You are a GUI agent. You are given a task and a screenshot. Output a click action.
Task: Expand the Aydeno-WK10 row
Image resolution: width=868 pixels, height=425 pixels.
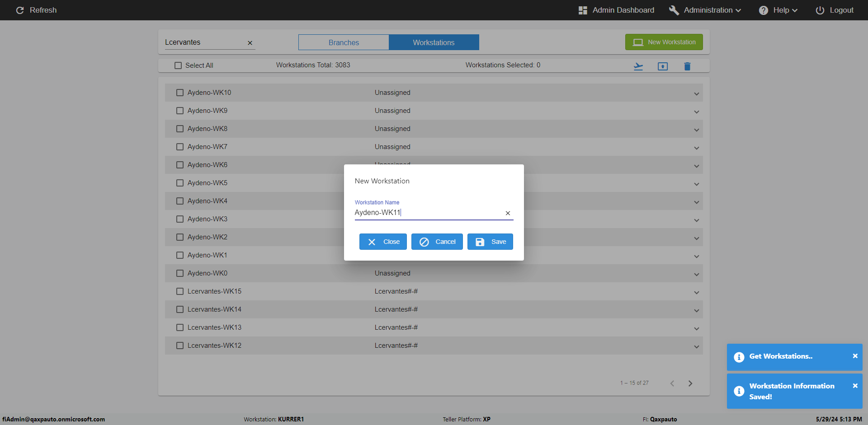[696, 94]
